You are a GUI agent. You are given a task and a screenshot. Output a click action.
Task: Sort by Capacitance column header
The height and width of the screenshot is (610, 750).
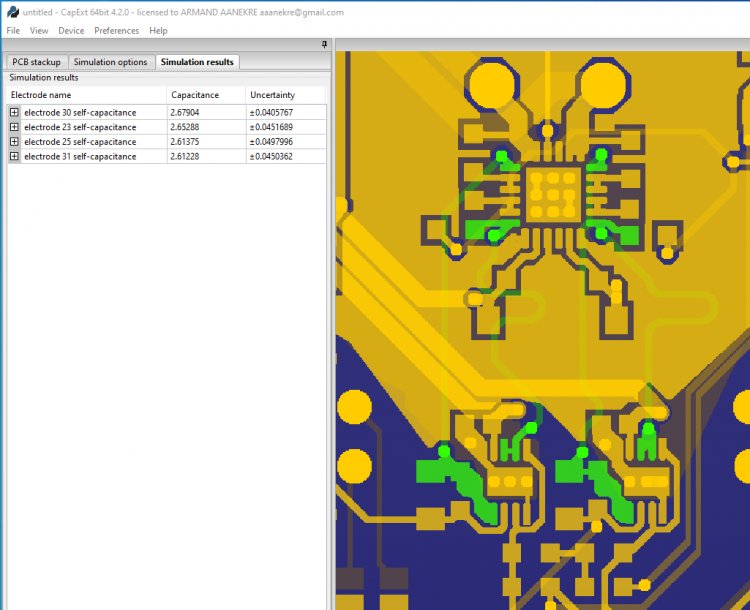[206, 95]
